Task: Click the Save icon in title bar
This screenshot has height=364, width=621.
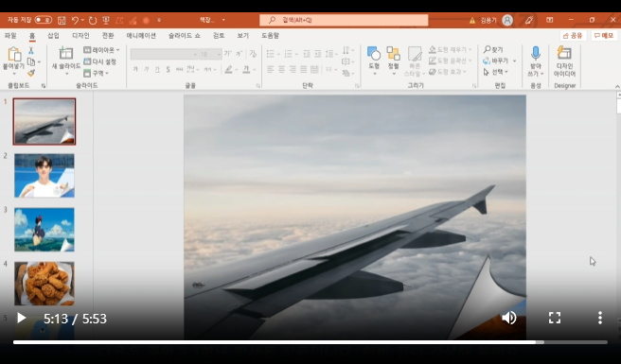Action: 62,20
